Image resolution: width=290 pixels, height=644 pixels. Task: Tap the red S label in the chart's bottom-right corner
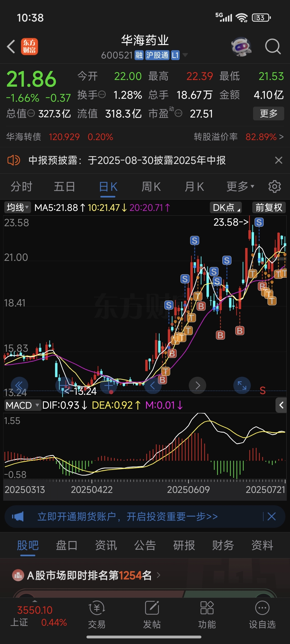coord(263,390)
